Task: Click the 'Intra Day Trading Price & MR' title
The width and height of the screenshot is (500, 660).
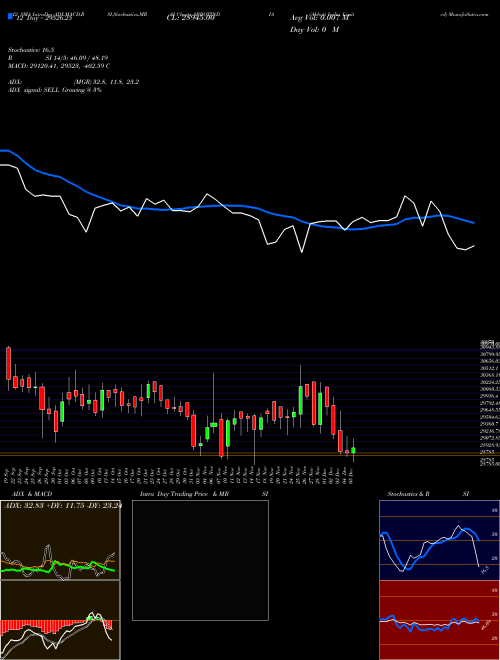Action: 185,494
